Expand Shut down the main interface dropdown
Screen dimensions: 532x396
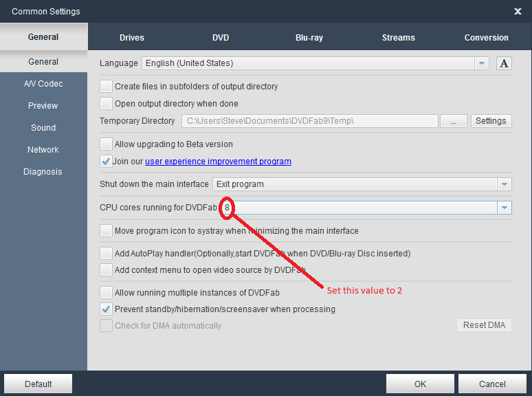(505, 184)
